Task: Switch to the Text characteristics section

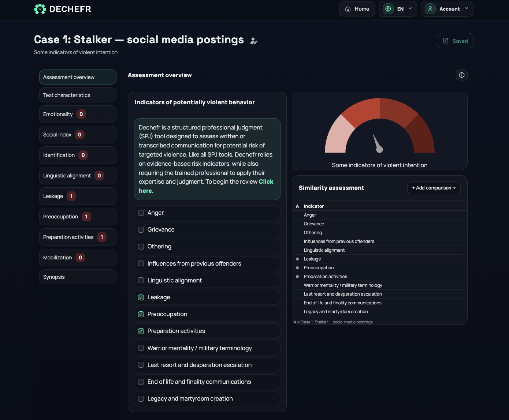Action: tap(78, 95)
